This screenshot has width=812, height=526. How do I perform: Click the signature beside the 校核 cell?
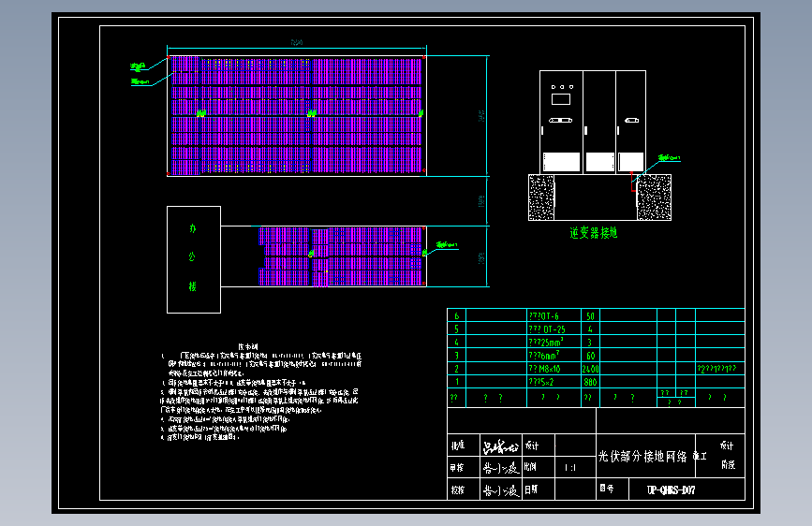500,490
